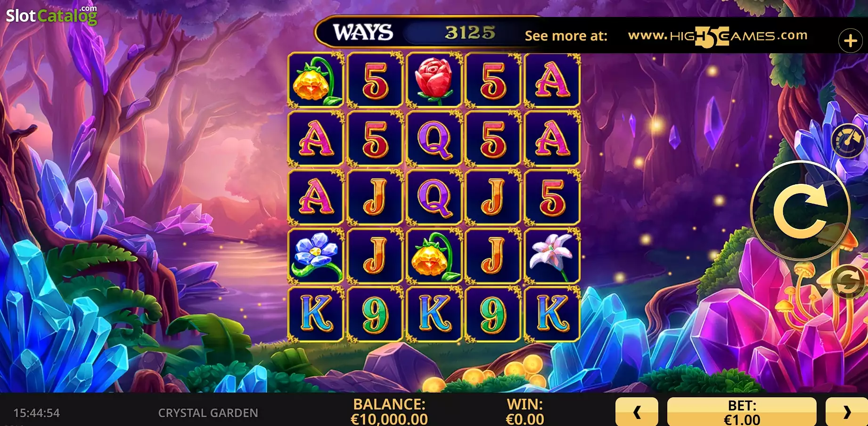Image resolution: width=868 pixels, height=426 pixels.
Task: Visit www.high5games.com link
Action: (718, 36)
